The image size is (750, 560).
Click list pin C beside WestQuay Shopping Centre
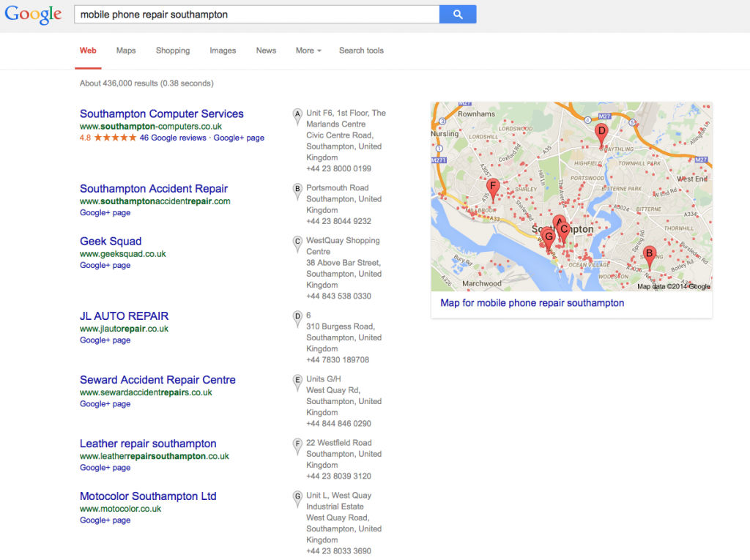tap(297, 244)
